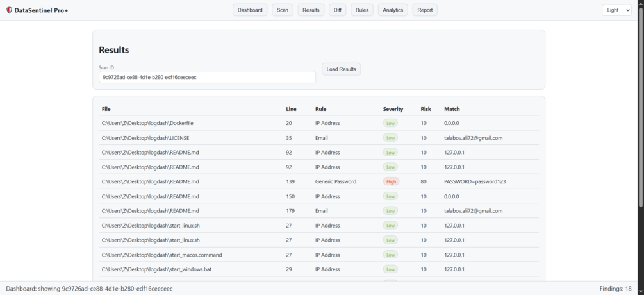Screen dimensions: 644x295
Task: Click the email match in README line 179 row
Action: pyautogui.click(x=473, y=211)
